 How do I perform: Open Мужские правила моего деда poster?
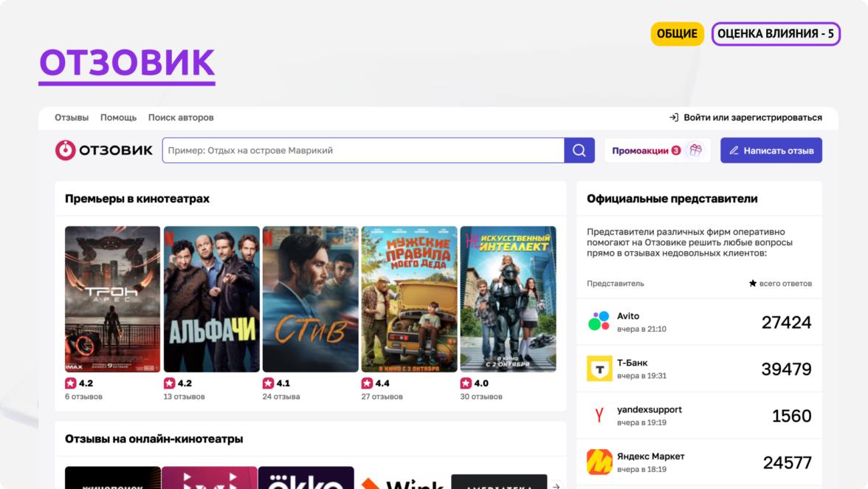click(409, 298)
